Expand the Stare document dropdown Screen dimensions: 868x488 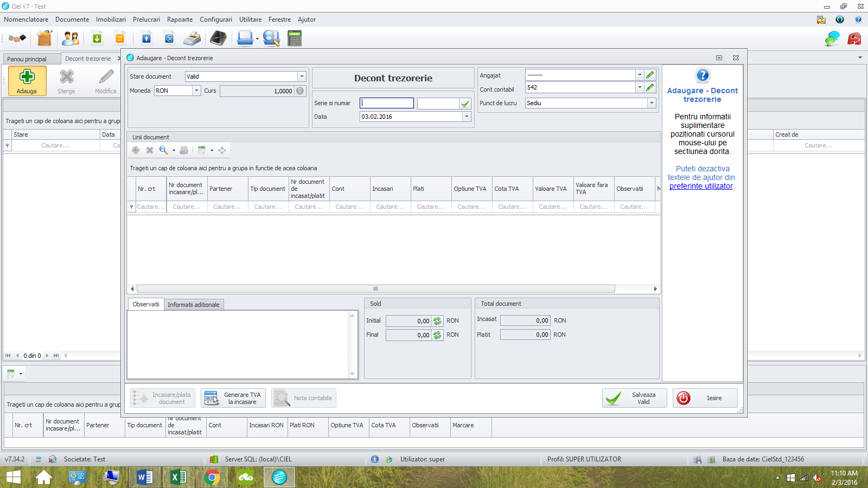click(x=302, y=76)
